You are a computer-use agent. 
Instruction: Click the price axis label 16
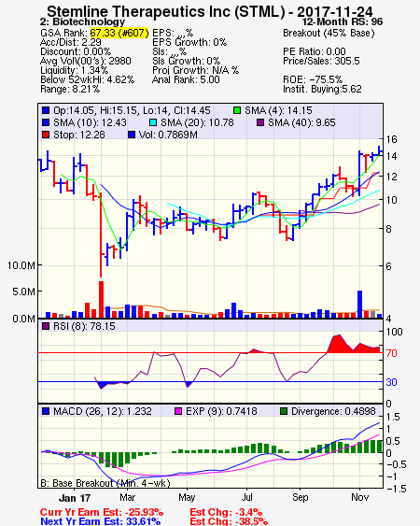pos(391,139)
